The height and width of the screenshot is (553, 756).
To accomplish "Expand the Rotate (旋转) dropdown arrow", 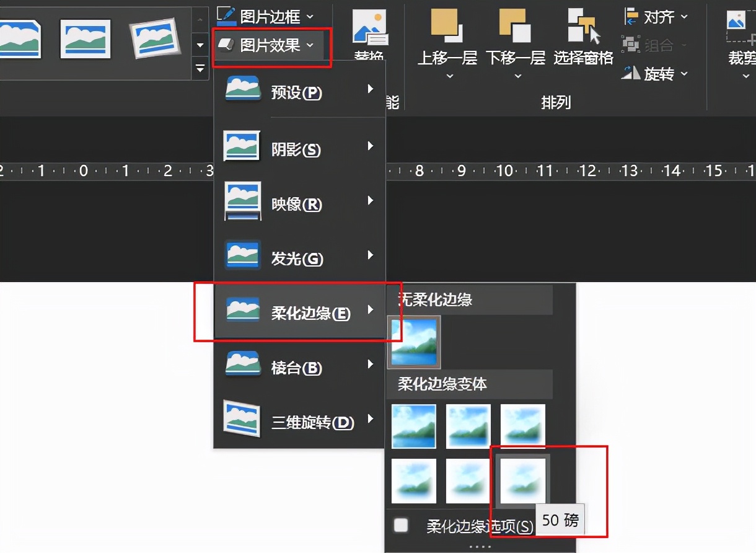I will tap(685, 74).
